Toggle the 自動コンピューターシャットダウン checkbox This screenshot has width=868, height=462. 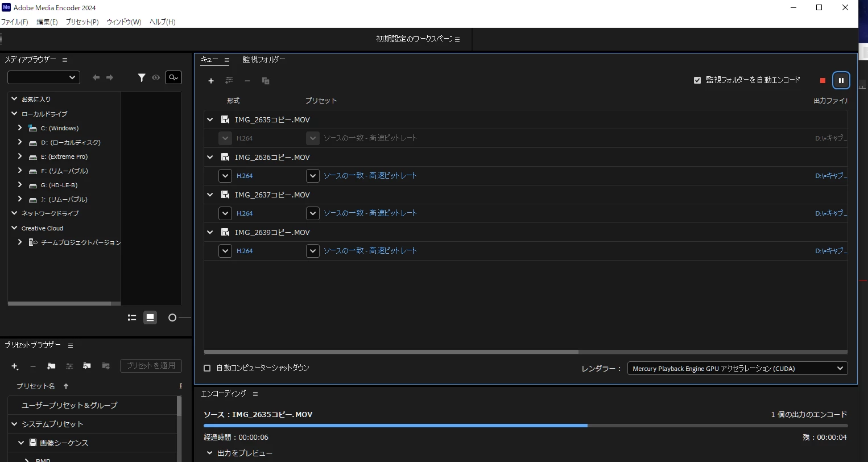pyautogui.click(x=207, y=368)
